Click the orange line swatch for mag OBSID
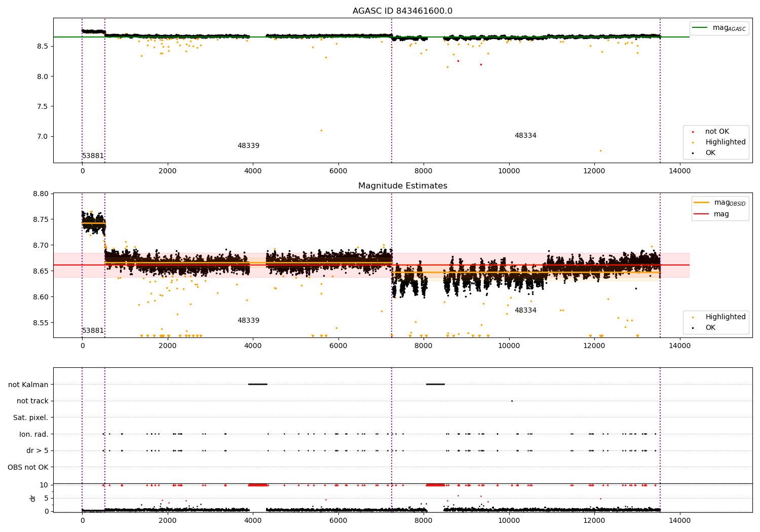The width and height of the screenshot is (760, 532). click(701, 203)
